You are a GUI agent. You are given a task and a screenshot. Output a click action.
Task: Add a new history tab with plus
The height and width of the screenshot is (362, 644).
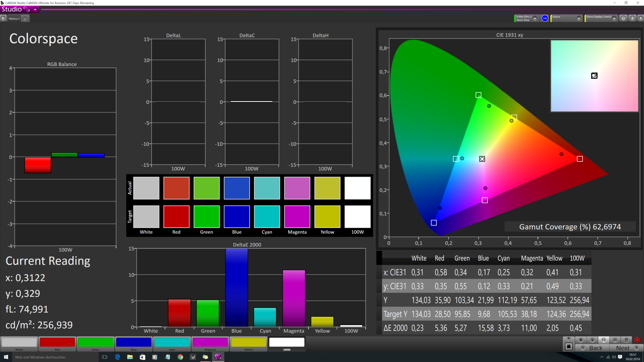click(x=25, y=19)
